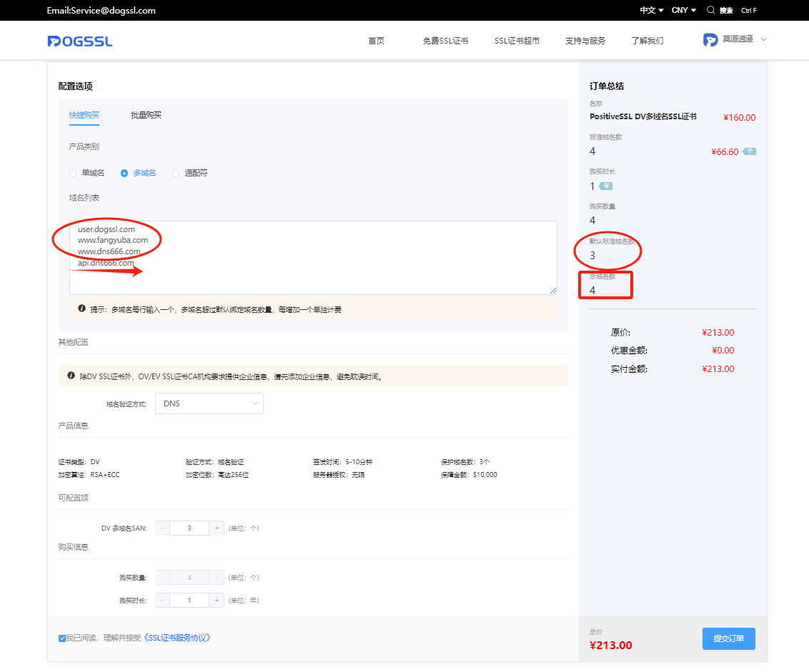Click the 购买数量 number field
This screenshot has height=672, width=809.
click(189, 578)
